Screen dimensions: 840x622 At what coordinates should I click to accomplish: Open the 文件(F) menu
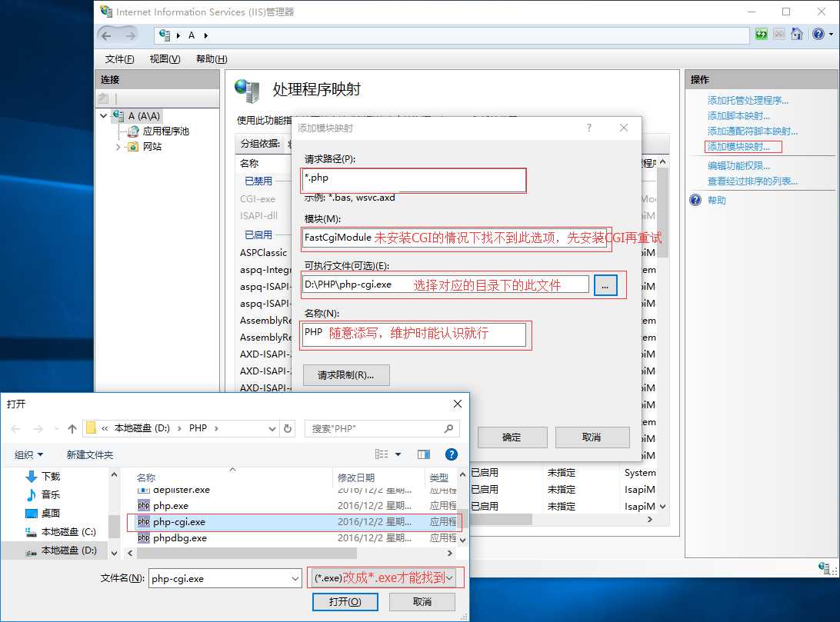pyautogui.click(x=119, y=59)
